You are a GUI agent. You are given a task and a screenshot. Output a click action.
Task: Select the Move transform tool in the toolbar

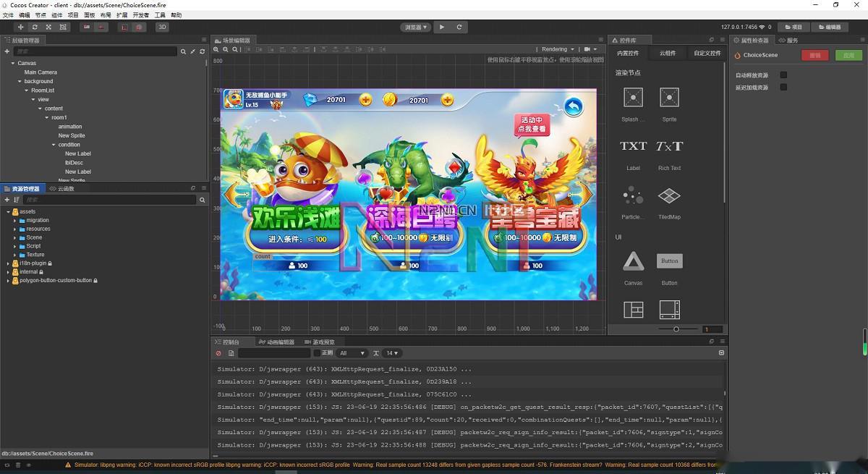tap(20, 27)
